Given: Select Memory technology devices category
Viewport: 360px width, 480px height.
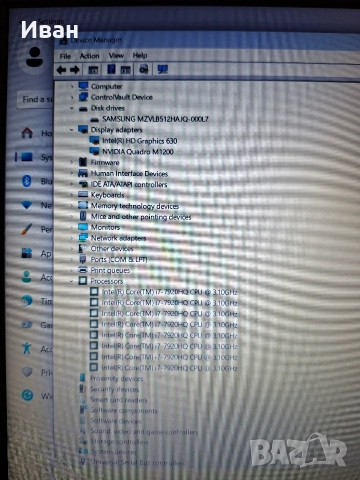Looking at the screenshot, I should coord(135,206).
